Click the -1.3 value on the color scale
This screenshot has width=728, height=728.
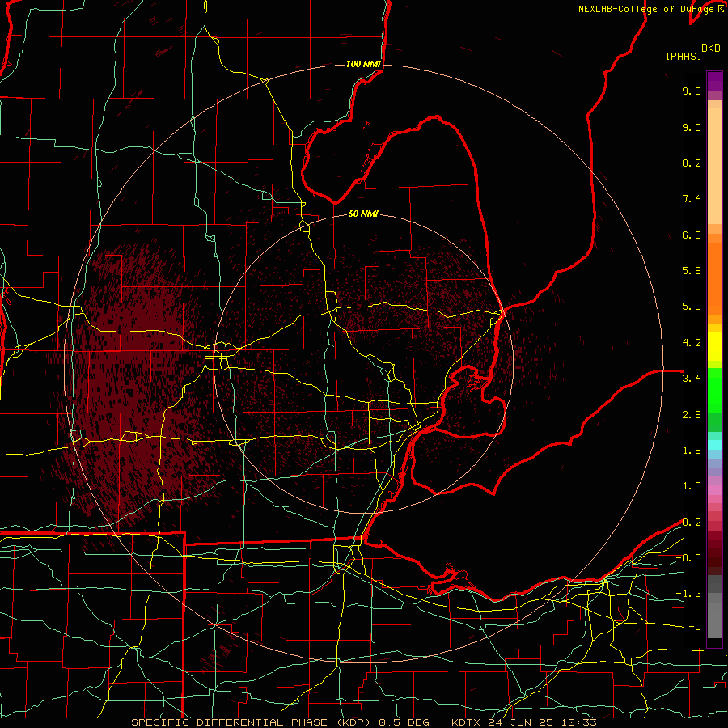tap(688, 594)
